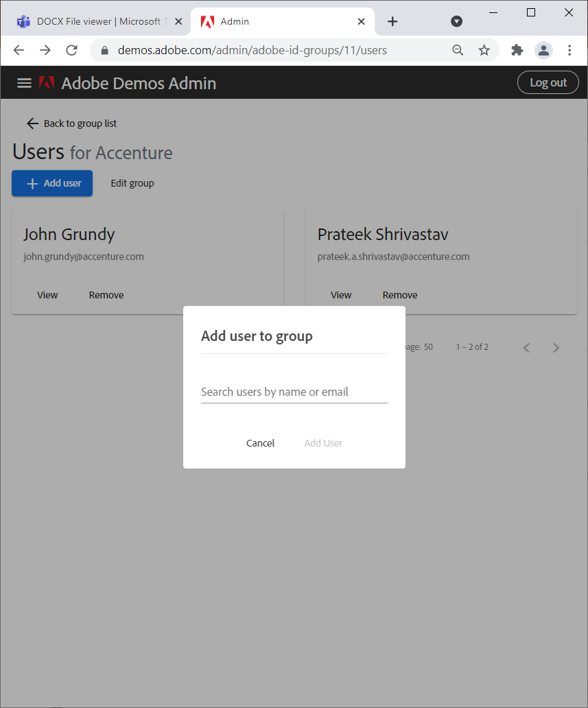Click the address bar URL
This screenshot has height=708, width=588.
[252, 50]
